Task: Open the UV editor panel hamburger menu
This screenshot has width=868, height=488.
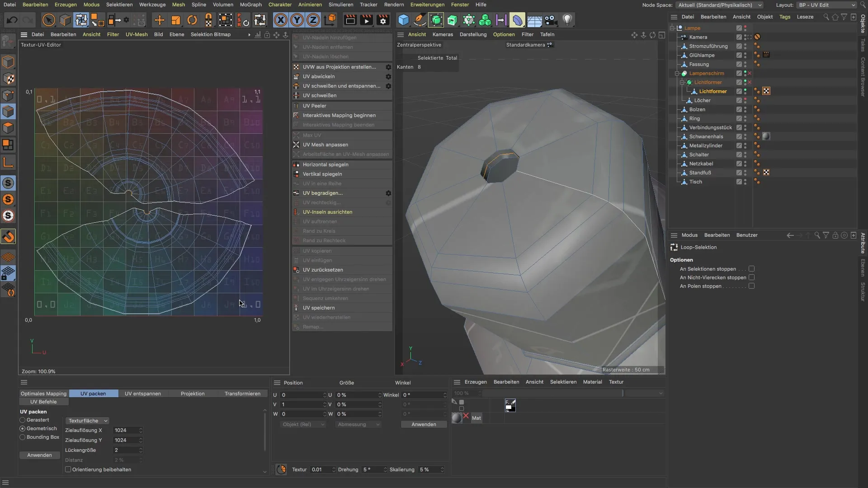Action: coord(24,34)
